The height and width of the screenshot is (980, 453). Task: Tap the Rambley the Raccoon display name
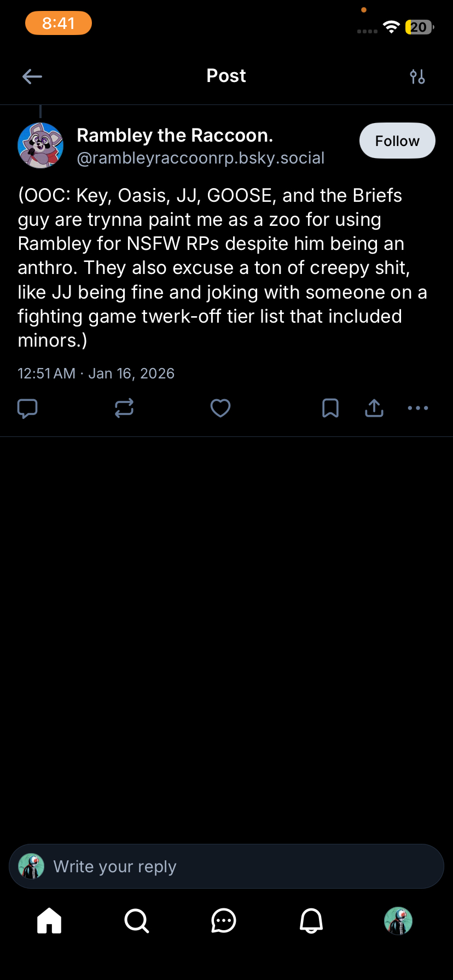[x=175, y=135]
